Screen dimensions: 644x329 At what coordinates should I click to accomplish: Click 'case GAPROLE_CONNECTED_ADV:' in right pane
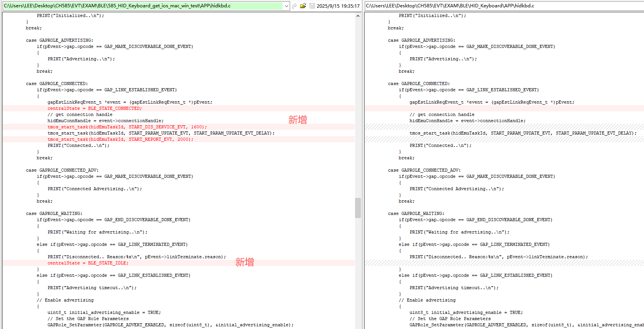424,170
